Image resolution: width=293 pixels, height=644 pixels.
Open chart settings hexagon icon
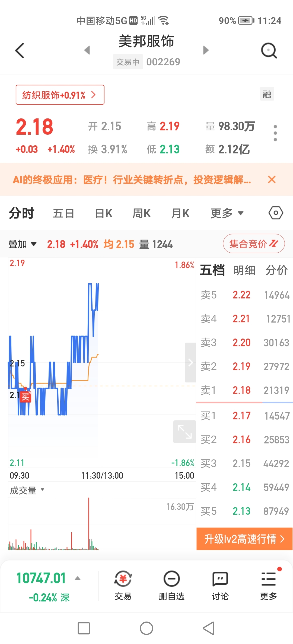[x=276, y=213]
